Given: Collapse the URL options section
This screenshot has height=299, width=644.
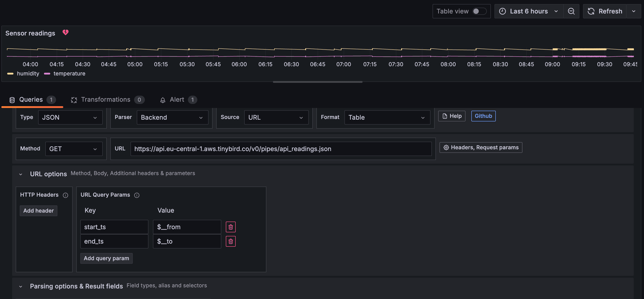Looking at the screenshot, I should pos(21,174).
